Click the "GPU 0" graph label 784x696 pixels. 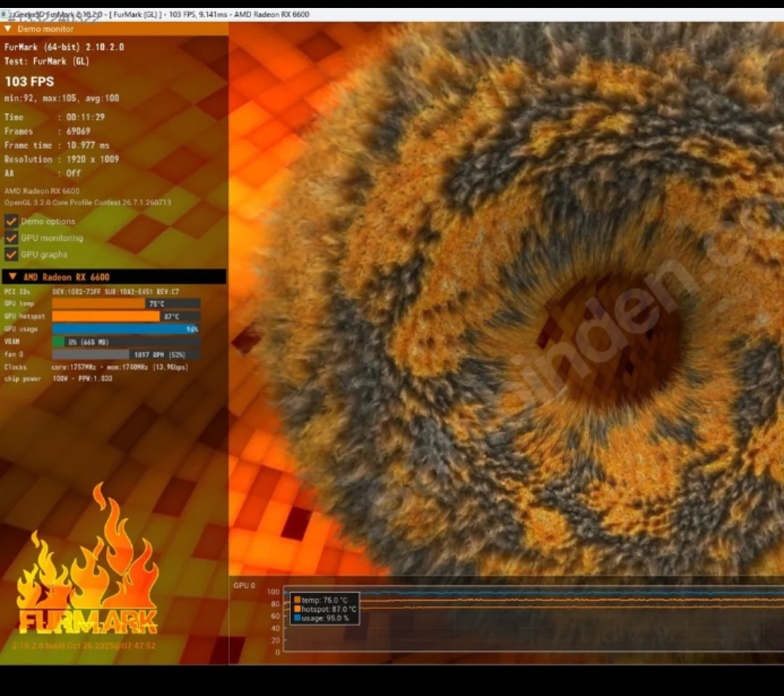point(244,586)
